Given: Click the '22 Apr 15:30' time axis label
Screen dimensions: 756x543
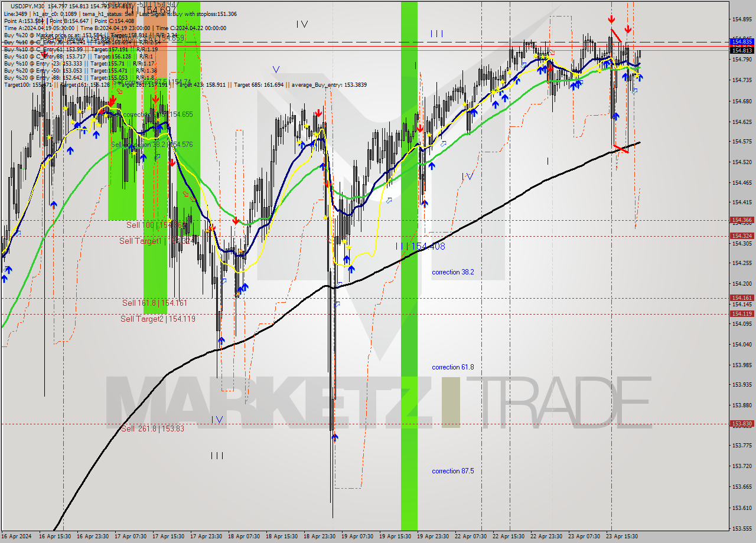Looking at the screenshot, I should (x=509, y=537).
